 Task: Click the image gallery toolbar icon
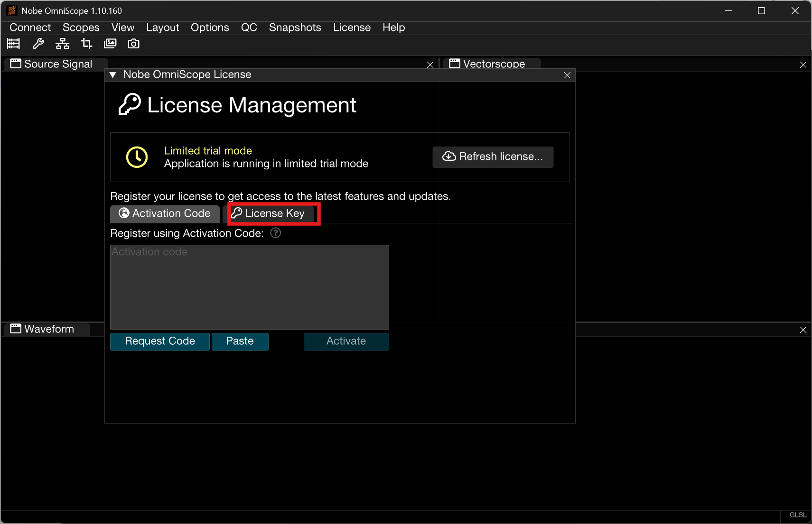pos(110,44)
